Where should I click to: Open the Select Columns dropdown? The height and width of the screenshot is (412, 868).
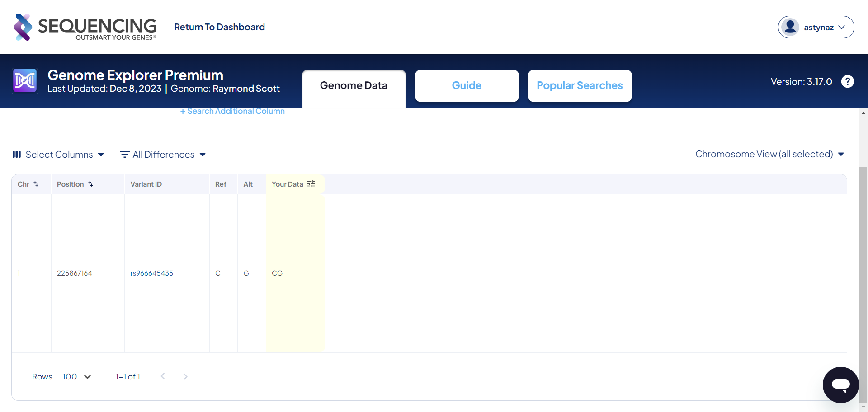point(58,154)
